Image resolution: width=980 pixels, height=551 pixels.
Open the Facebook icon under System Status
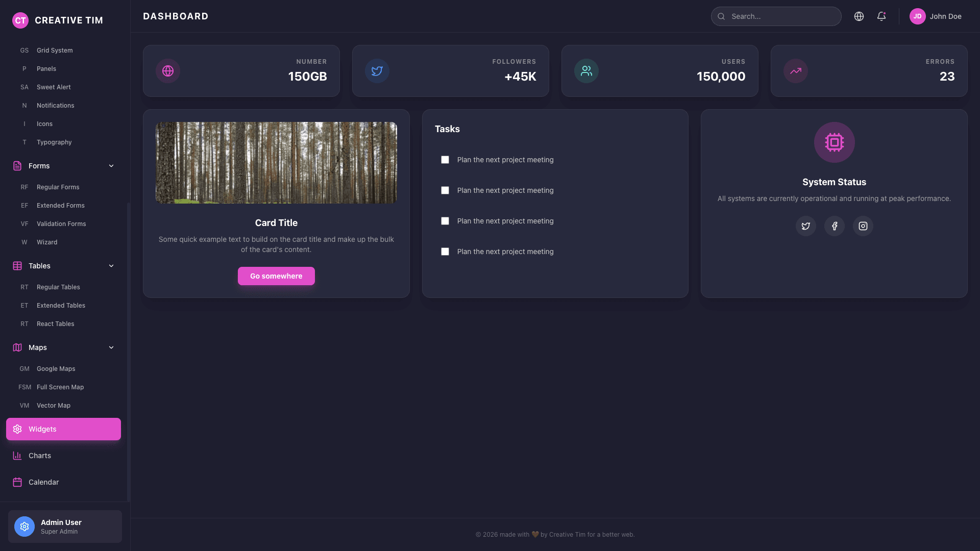[x=834, y=226]
